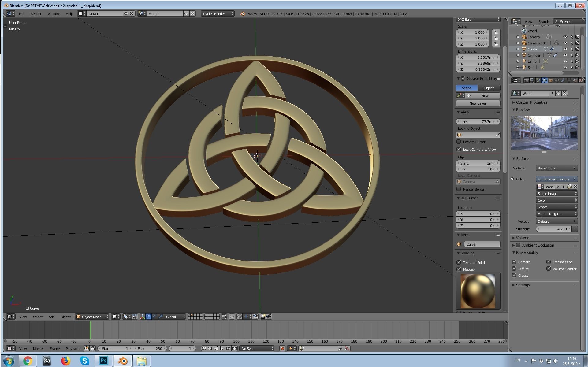Image resolution: width=588 pixels, height=367 pixels.
Task: Enable Render Border checkbox
Action: (459, 189)
